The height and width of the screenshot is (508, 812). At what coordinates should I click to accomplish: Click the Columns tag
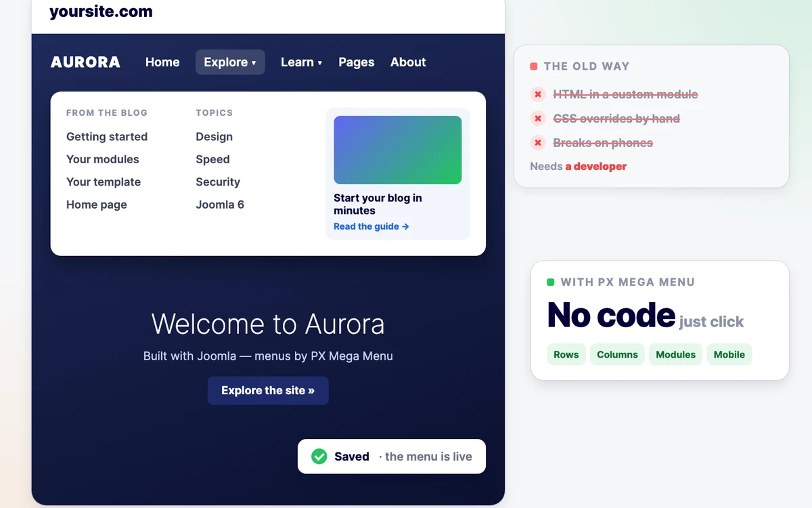tap(617, 354)
